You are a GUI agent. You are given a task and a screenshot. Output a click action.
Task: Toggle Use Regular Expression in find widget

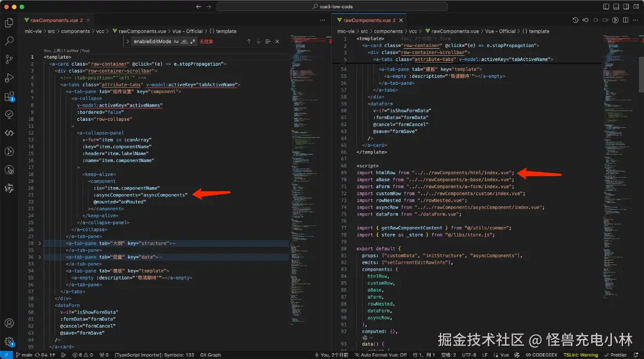tap(192, 41)
